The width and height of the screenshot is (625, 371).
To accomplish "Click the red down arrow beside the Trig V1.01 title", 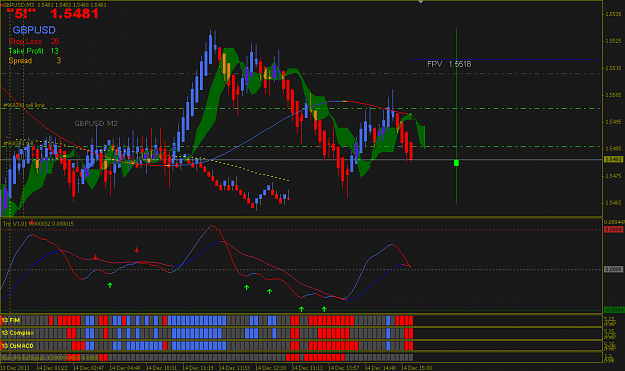I will click(31, 222).
